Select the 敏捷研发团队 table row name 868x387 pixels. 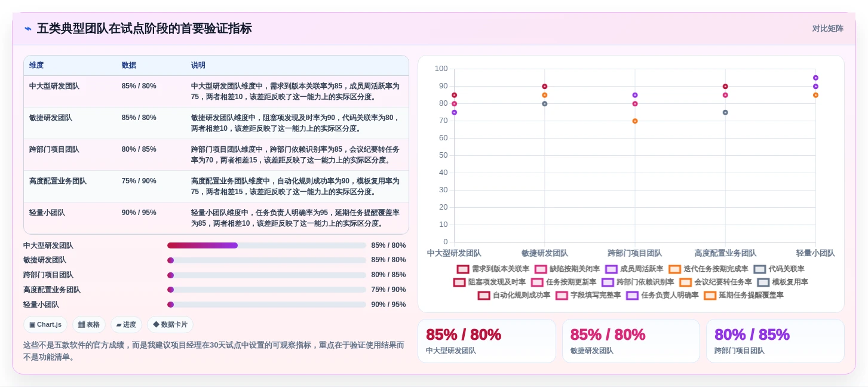pyautogui.click(x=51, y=118)
